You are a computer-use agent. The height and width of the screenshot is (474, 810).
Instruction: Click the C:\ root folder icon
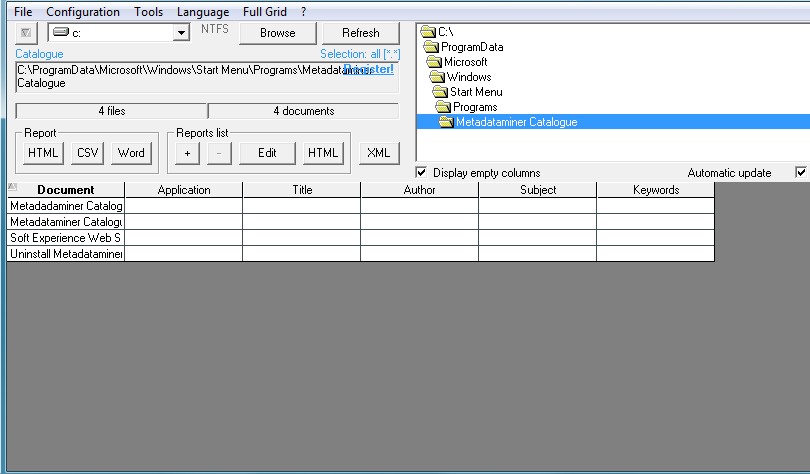428,33
